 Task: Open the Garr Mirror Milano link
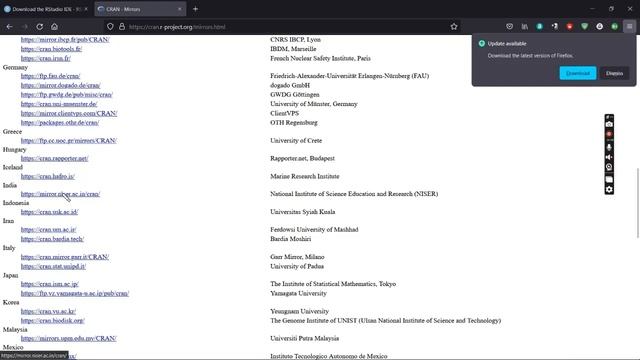[65, 257]
